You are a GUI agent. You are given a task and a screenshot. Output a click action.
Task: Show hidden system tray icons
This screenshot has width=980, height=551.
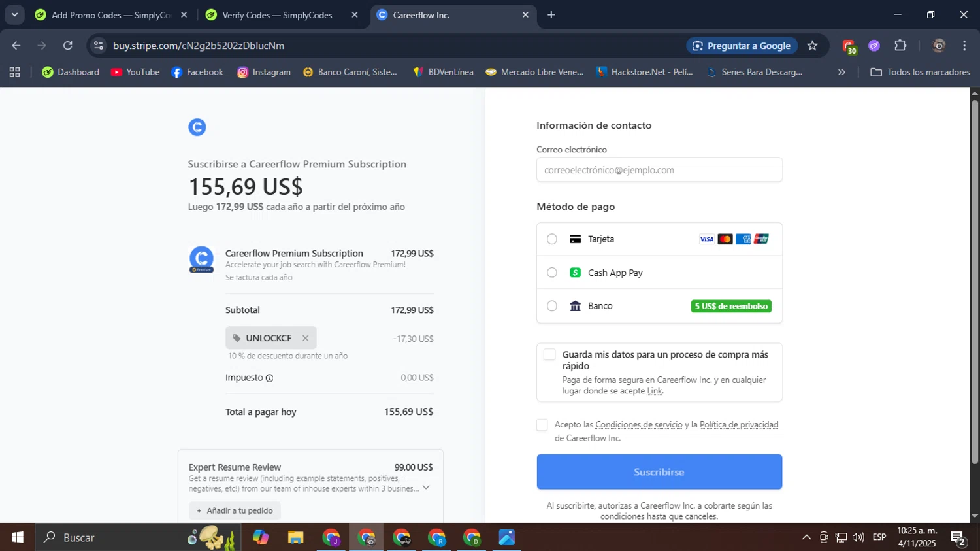pos(806,537)
